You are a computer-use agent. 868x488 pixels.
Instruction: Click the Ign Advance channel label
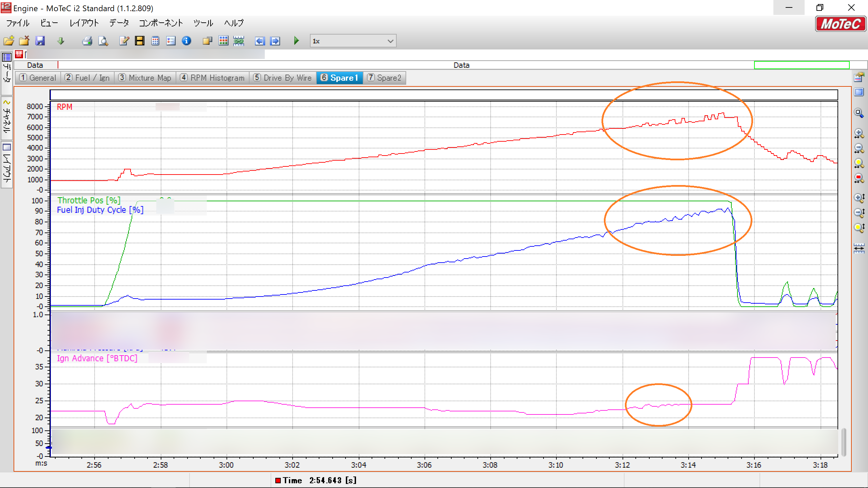click(x=97, y=359)
